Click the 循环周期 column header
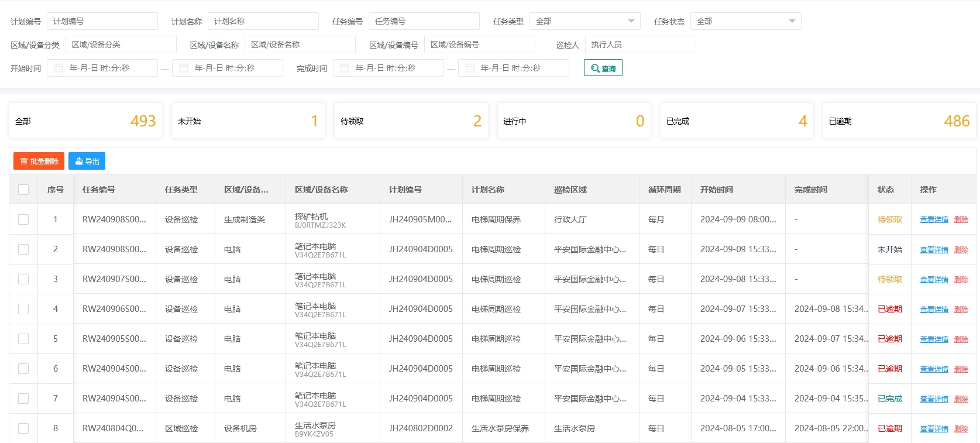This screenshot has width=980, height=443. coord(665,190)
